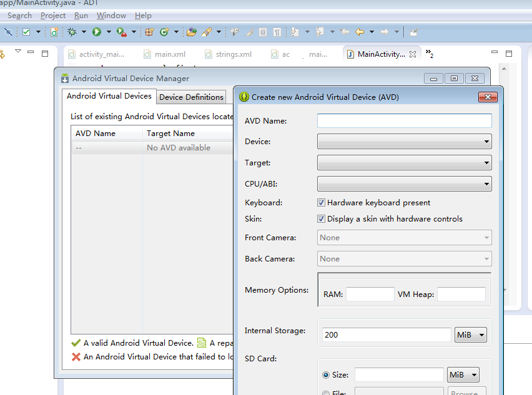
Task: Click the Internal Storage value field
Action: click(x=387, y=335)
